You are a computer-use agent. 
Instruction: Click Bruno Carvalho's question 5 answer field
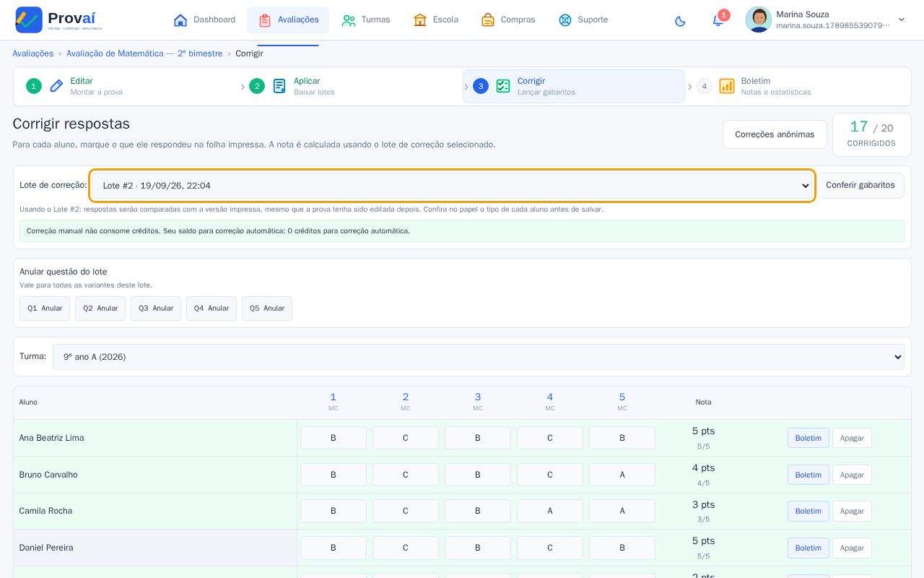coord(622,475)
